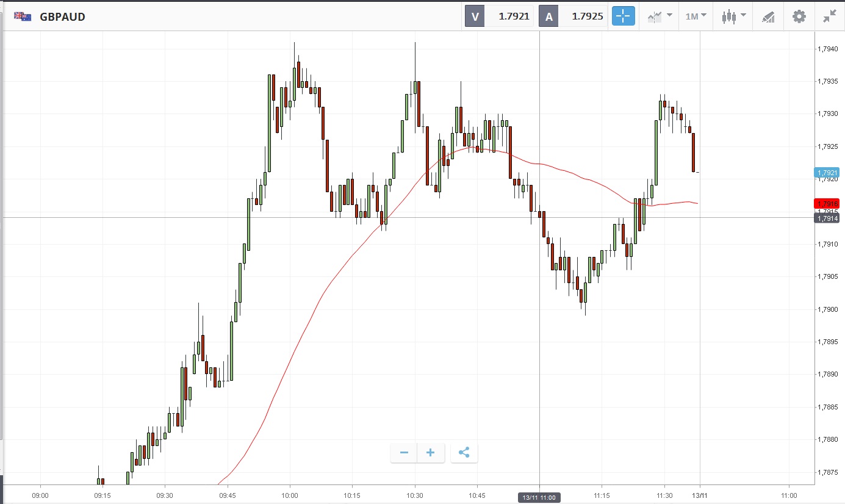The height and width of the screenshot is (504, 845).
Task: Click the A buy price 1.7925 button
Action: 573,16
